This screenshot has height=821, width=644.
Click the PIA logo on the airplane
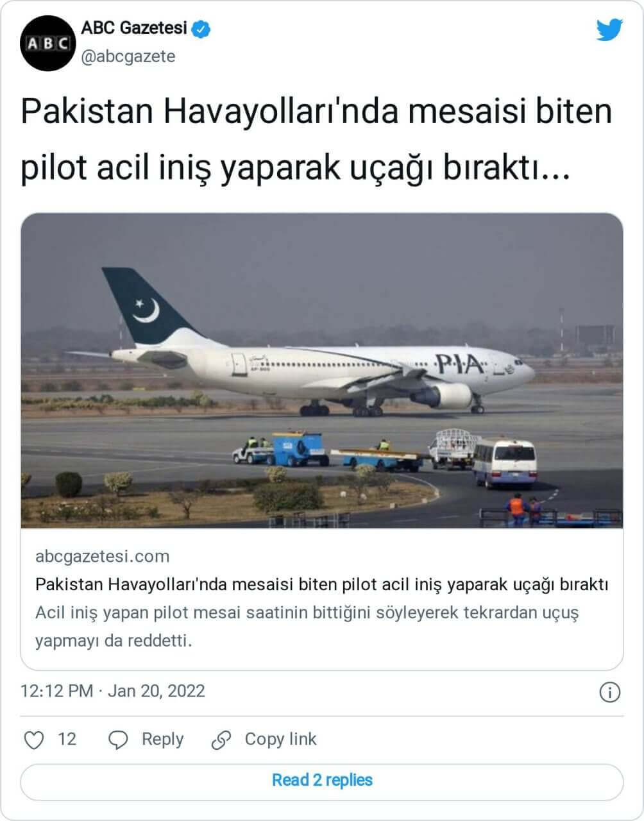point(461,364)
